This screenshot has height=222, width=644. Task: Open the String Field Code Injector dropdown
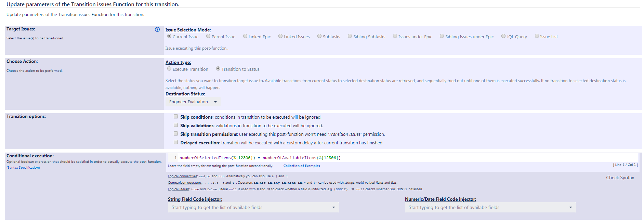[253, 207]
